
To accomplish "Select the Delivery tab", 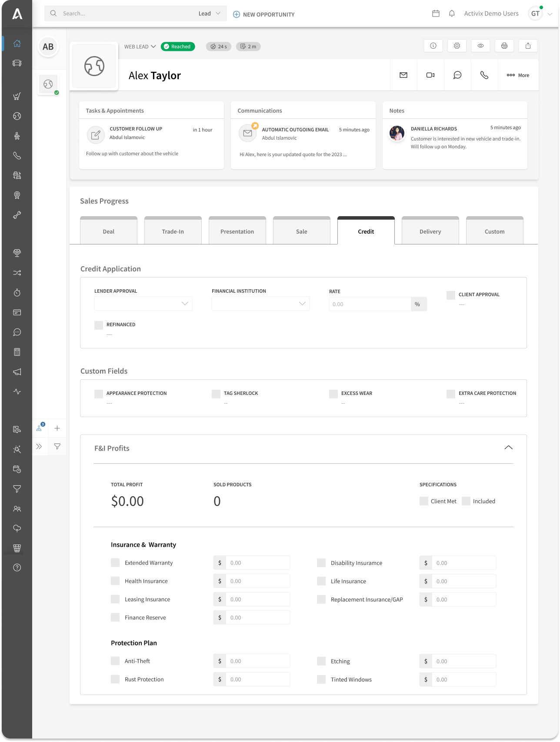I will click(x=430, y=231).
